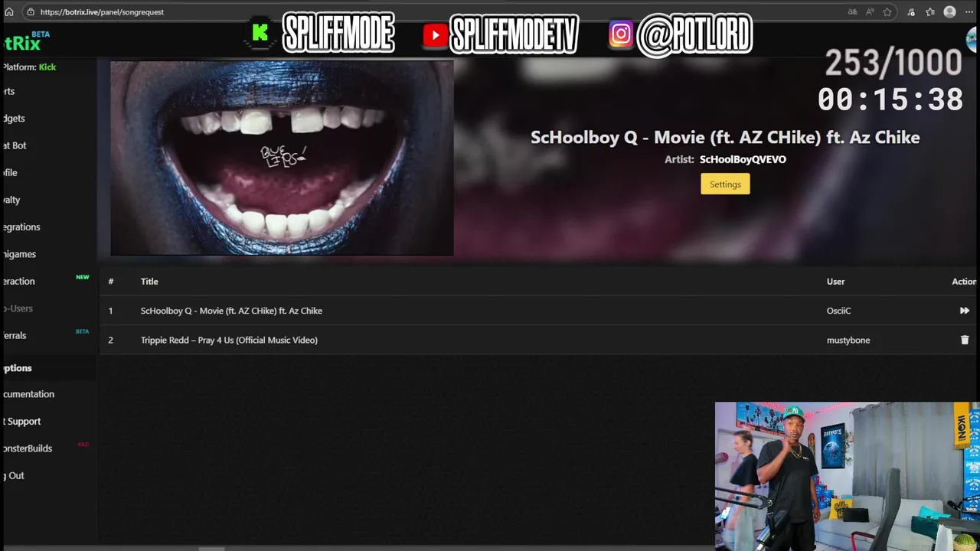Open the Chat Bot sidebar item
Image resolution: width=980 pixels, height=551 pixels.
(x=15, y=145)
